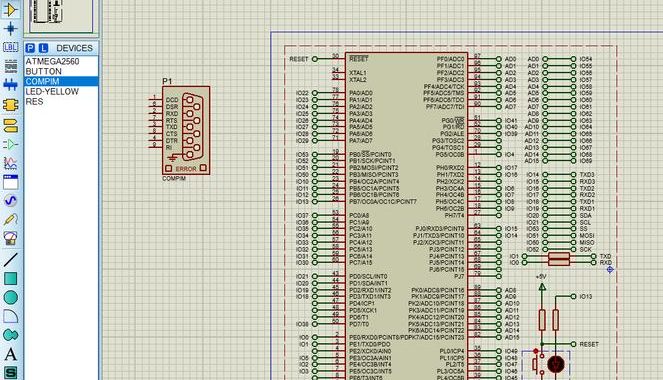
Task: Open the Virtual instruments meter tool
Action: 10,238
